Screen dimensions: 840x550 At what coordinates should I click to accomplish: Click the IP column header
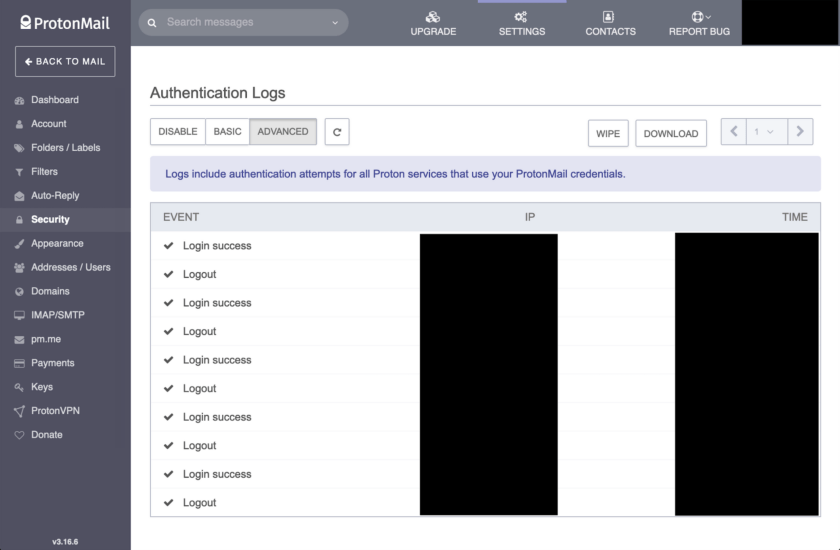[x=530, y=217]
